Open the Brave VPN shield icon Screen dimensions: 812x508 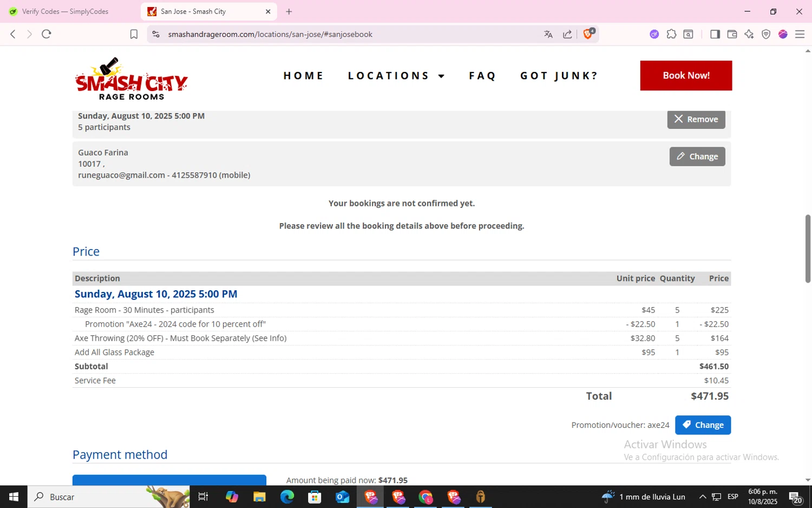pyautogui.click(x=766, y=34)
